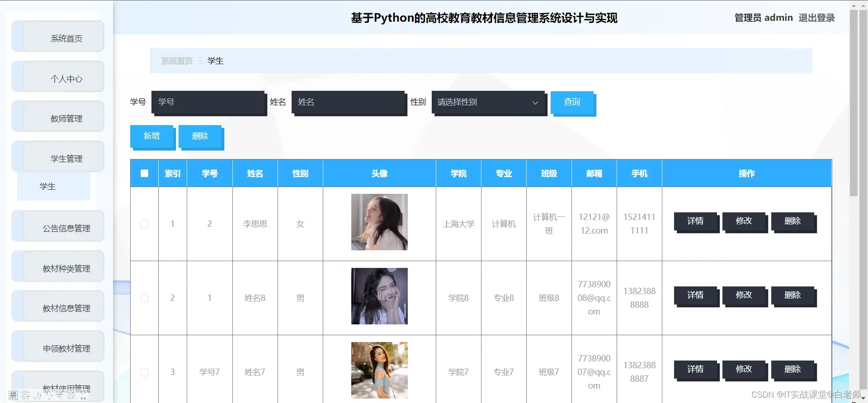Click the 新增 button
This screenshot has height=403, width=868.
coord(151,136)
